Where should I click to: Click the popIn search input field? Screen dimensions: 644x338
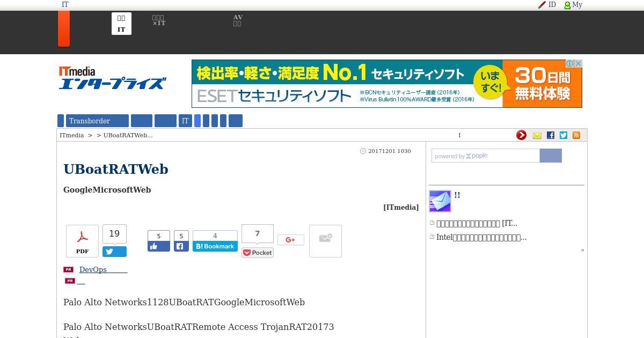point(486,156)
